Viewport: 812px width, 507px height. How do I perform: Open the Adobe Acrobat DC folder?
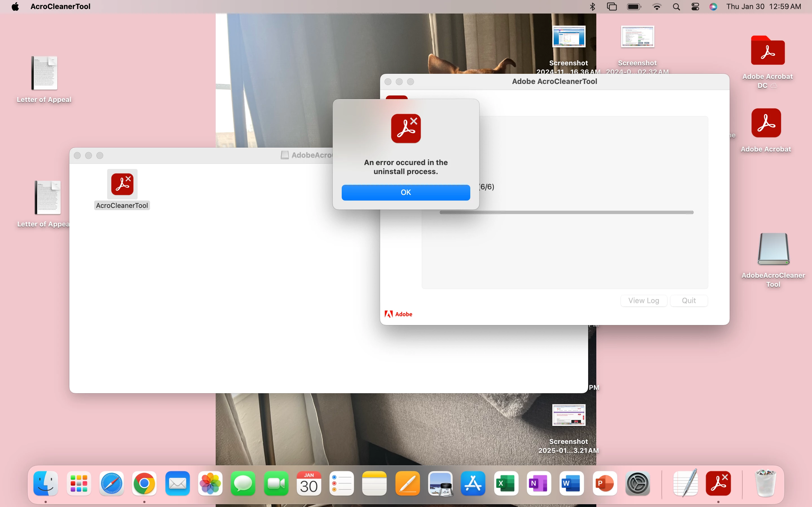click(767, 51)
